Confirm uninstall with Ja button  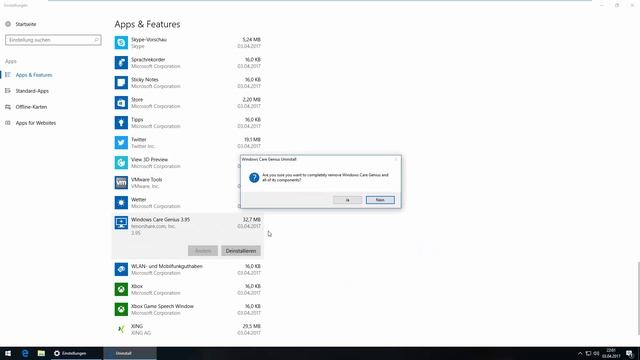[347, 200]
